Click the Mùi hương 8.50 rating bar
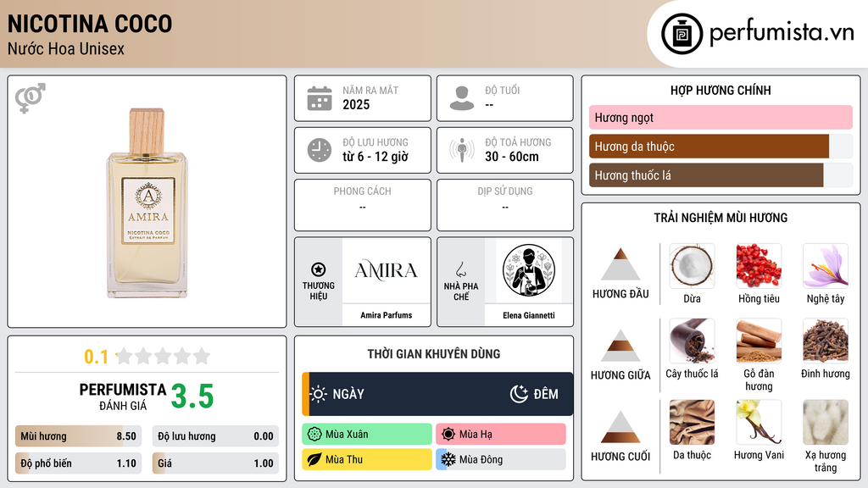Screen dimensions: 868x488 point(78,436)
